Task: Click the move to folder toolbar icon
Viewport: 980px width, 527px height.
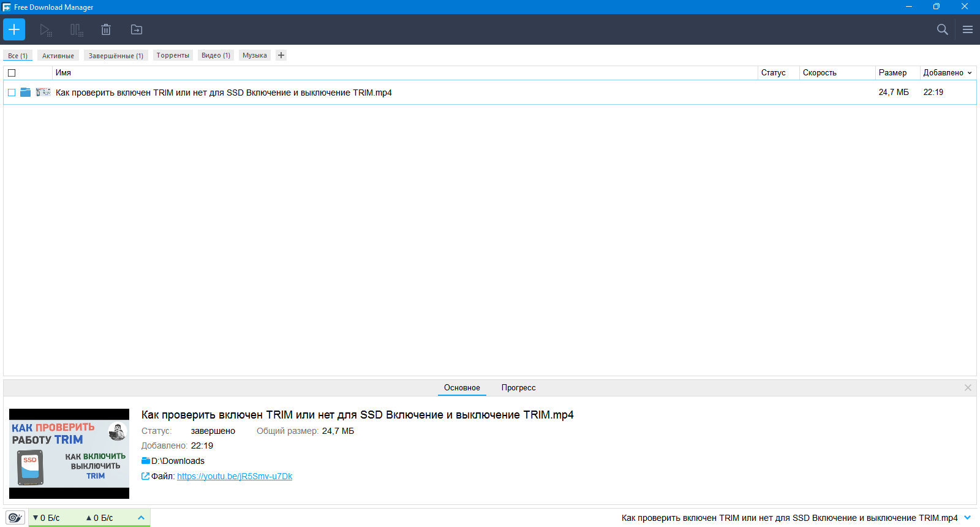Action: click(x=137, y=29)
